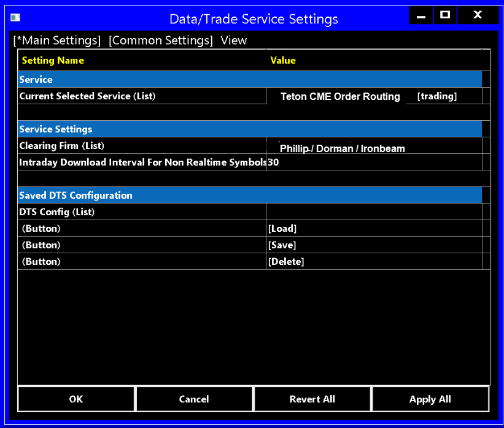Select the Saved DTS Configuration section header
504x428 pixels.
(249, 196)
